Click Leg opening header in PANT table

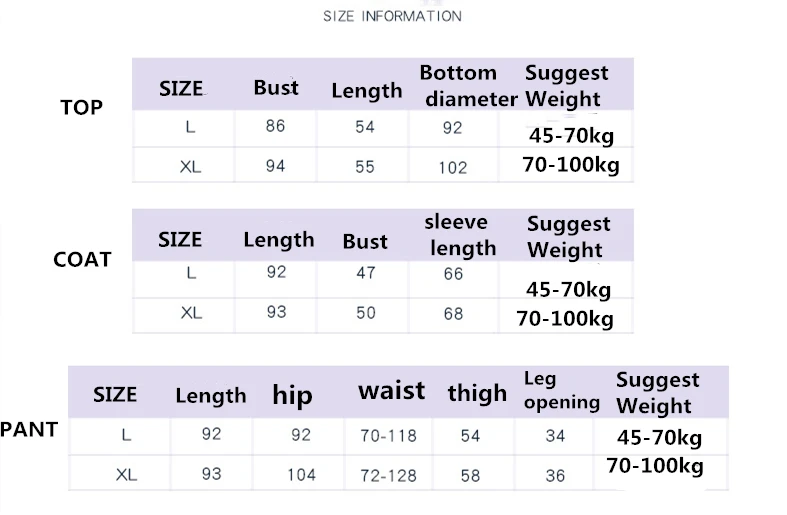pos(562,392)
